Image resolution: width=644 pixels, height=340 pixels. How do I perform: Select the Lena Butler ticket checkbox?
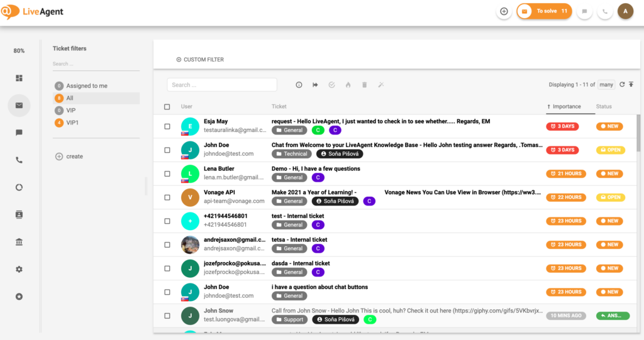point(167,173)
